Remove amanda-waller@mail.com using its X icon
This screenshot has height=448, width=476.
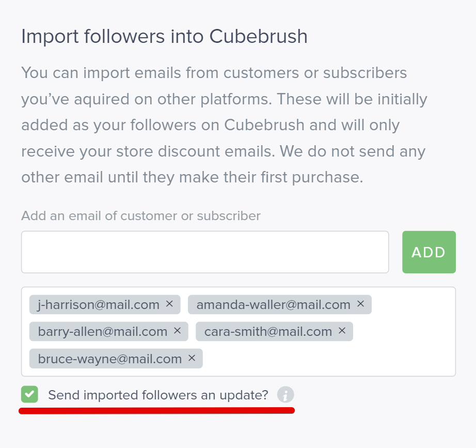click(x=360, y=304)
